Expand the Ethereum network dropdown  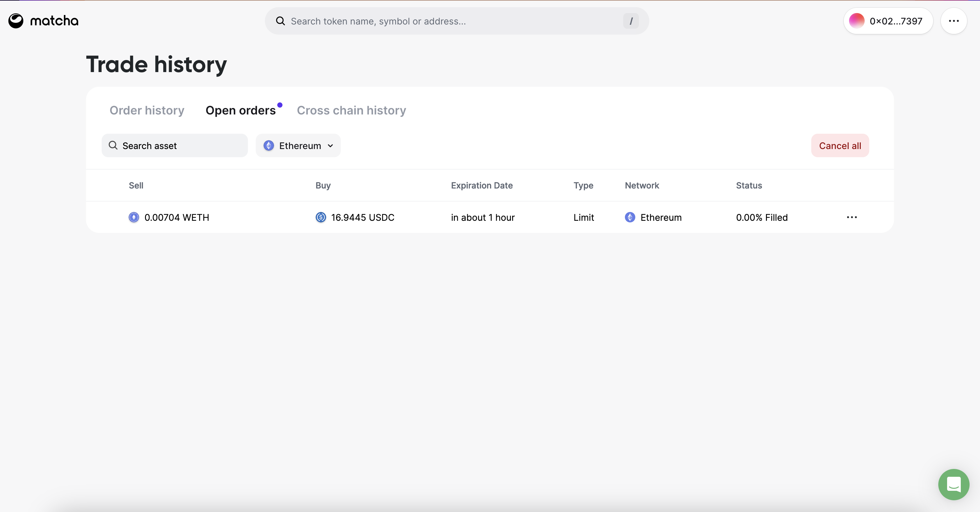click(298, 146)
